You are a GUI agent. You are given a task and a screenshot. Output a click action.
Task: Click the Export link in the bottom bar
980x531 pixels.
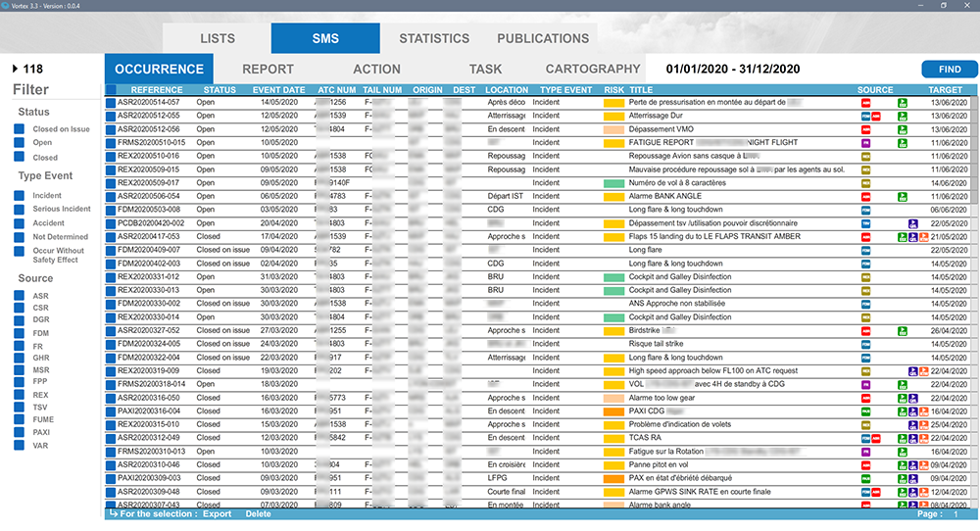pos(217,513)
